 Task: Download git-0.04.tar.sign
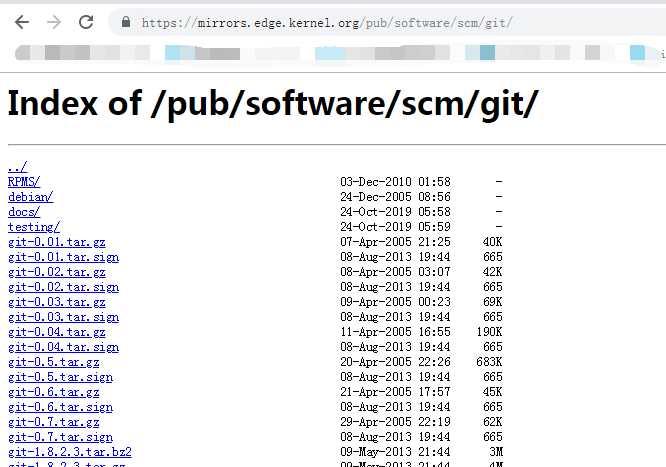click(x=63, y=347)
